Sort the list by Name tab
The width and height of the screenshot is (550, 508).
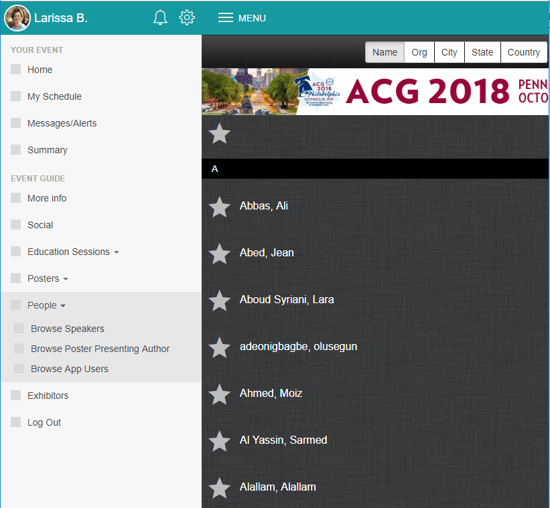click(x=385, y=52)
